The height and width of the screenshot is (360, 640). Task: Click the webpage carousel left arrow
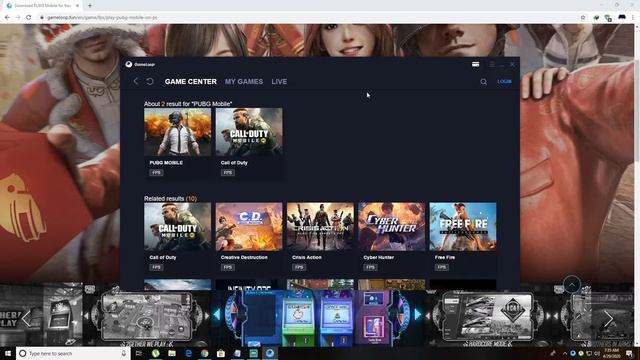(27, 318)
